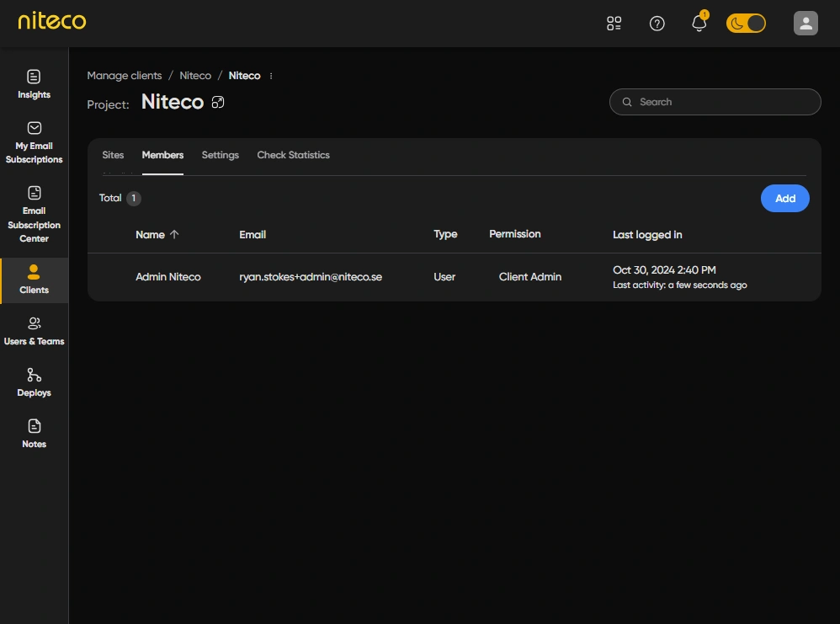
Task: Open My Email Subscriptions in sidebar
Action: pos(34,141)
